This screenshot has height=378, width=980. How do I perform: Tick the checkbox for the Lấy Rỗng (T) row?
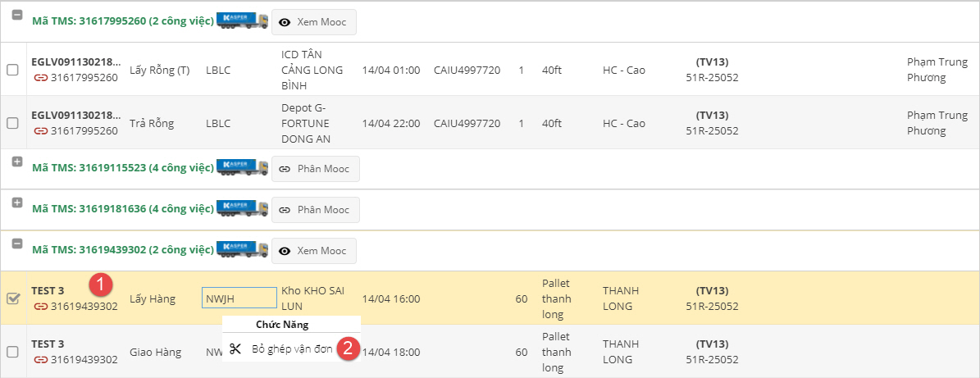tap(13, 70)
